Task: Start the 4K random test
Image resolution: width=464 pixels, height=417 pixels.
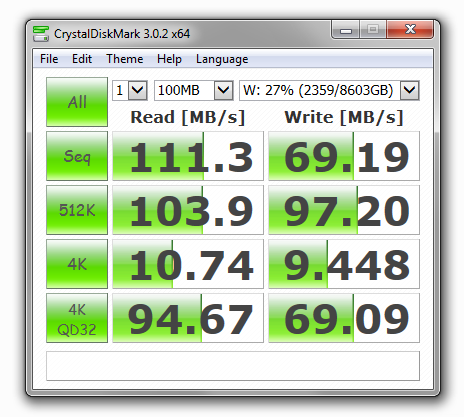Action: pyautogui.click(x=77, y=264)
